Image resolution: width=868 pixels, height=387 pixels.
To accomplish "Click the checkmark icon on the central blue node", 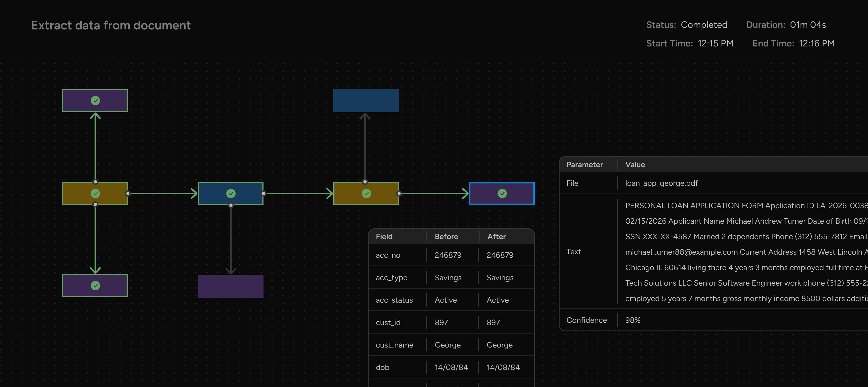I will pyautogui.click(x=230, y=193).
